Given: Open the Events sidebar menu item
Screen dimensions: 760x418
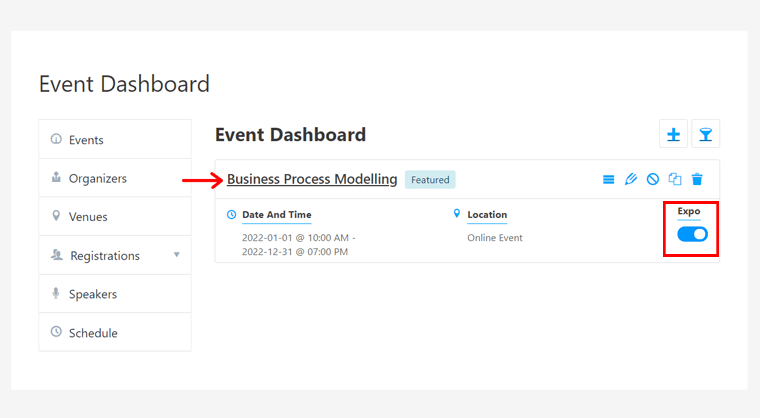Looking at the screenshot, I should (86, 140).
